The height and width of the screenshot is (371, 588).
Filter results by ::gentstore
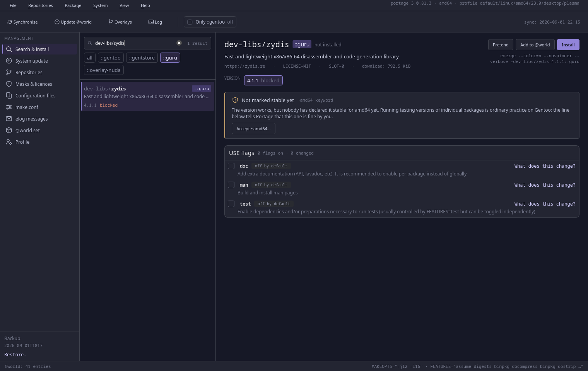[x=142, y=58]
